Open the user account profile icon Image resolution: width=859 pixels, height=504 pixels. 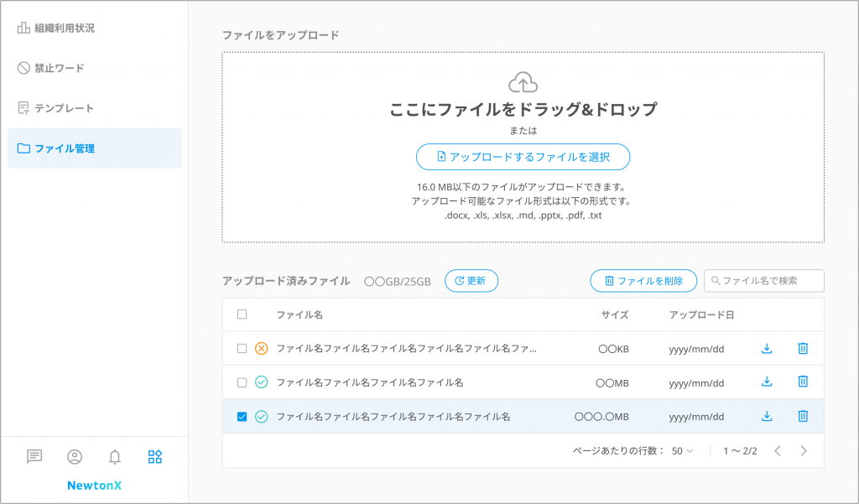[75, 456]
